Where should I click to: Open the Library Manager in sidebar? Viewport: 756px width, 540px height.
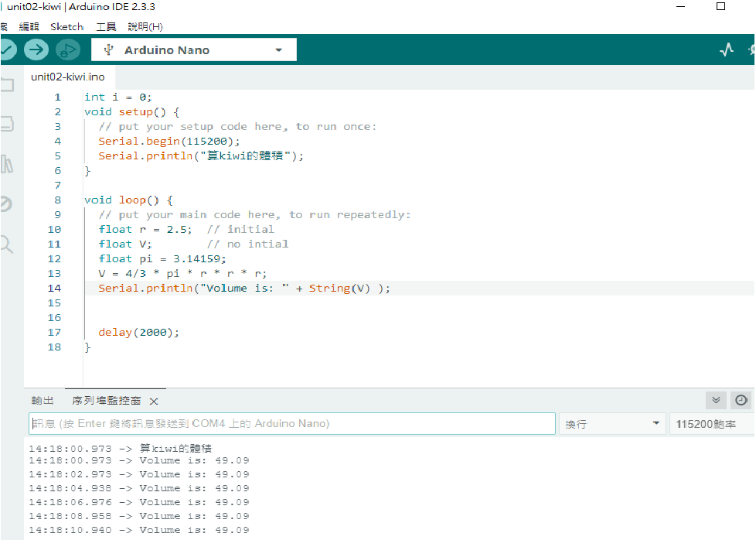[x=6, y=164]
